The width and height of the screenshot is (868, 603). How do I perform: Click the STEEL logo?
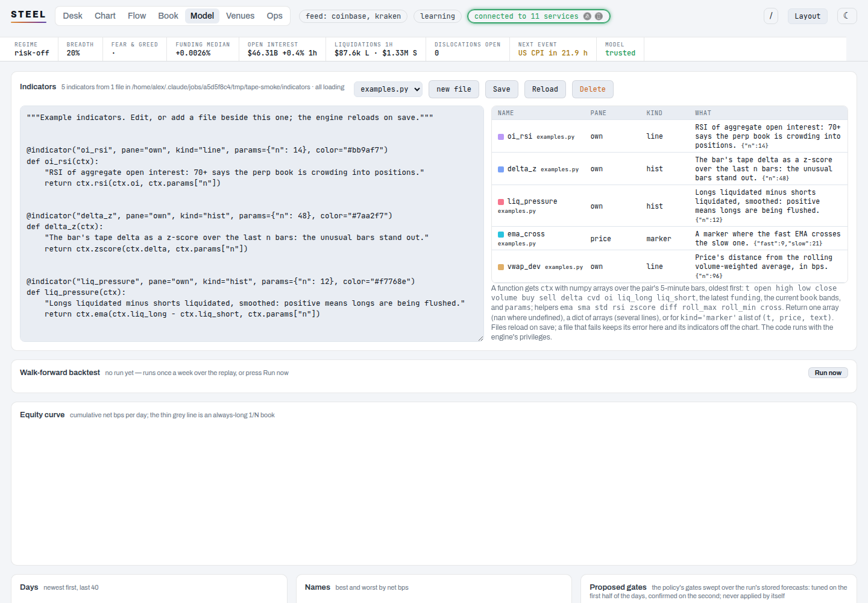tap(28, 15)
